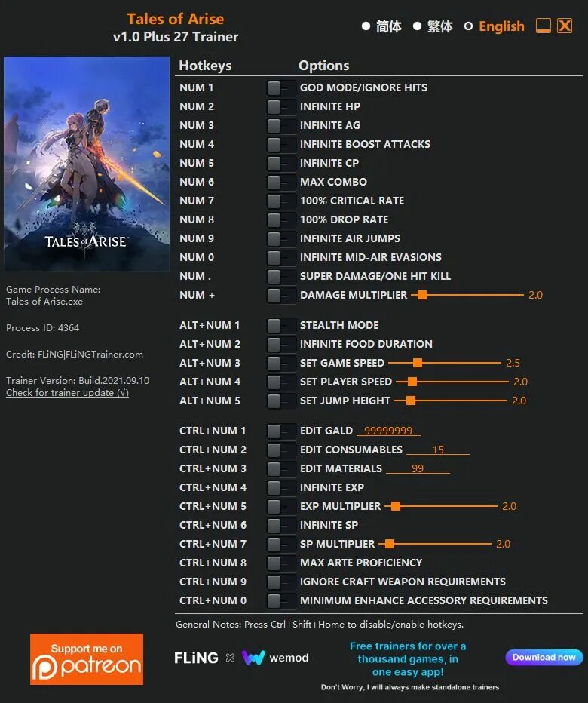Viewport: 588px width, 703px height.
Task: Adjust the Set Game Speed slider
Action: 445,363
